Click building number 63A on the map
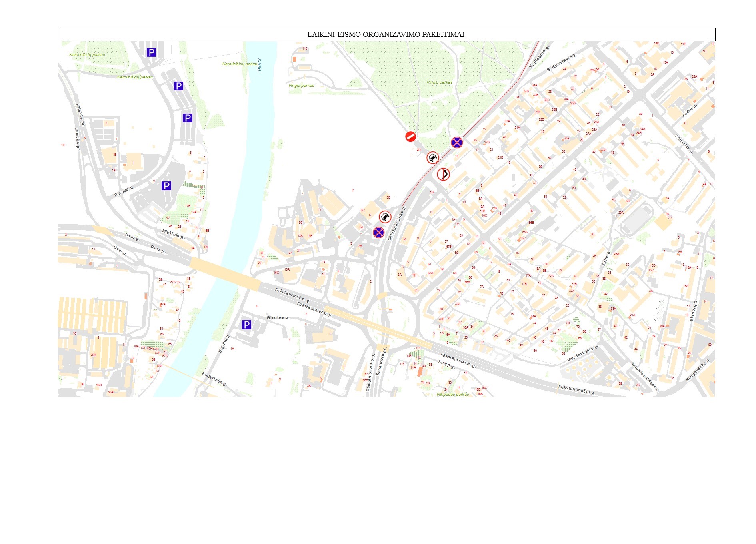Image resolution: width=756 pixels, height=544 pixels. (x=430, y=273)
